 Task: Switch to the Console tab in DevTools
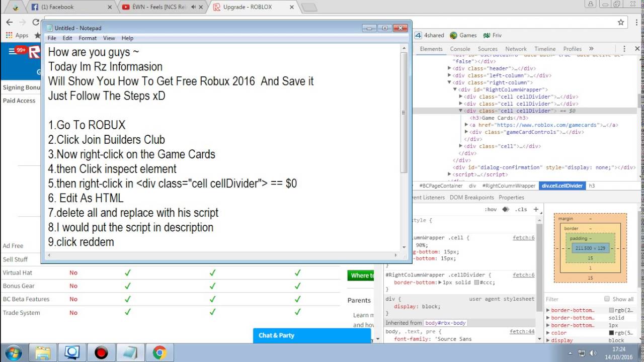[x=460, y=49]
